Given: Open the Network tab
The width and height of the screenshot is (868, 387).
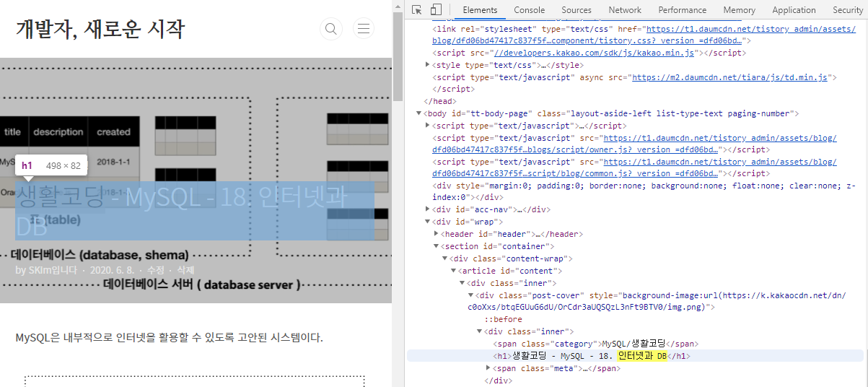Looking at the screenshot, I should pyautogui.click(x=625, y=10).
